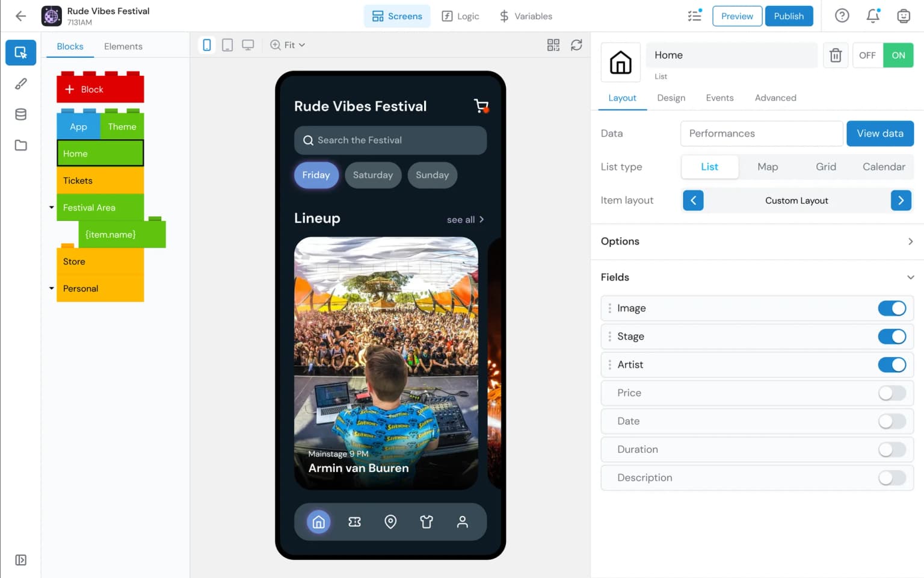Select the phone preview device icon
Screen dimensions: 924x578
(x=207, y=45)
